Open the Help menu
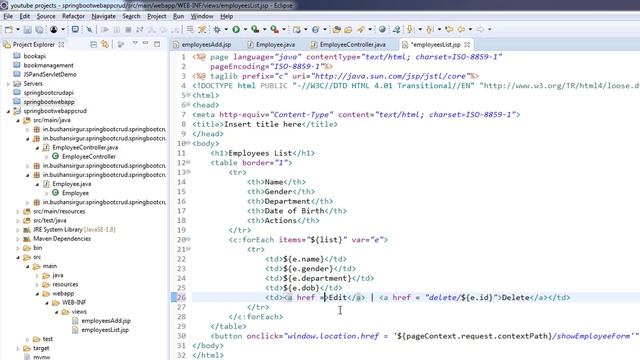The width and height of the screenshot is (640, 360). click(227, 16)
